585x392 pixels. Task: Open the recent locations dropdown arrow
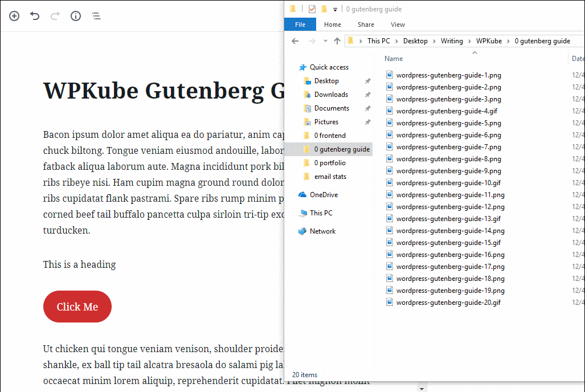coord(325,41)
